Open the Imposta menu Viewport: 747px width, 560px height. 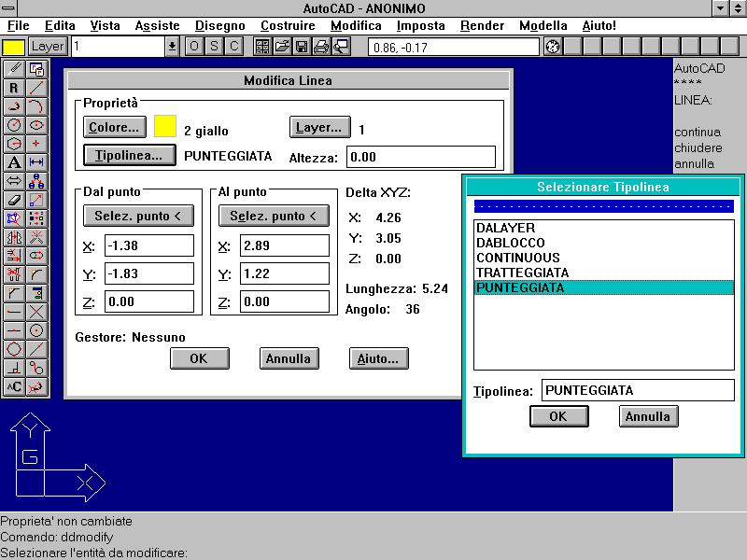[421, 26]
